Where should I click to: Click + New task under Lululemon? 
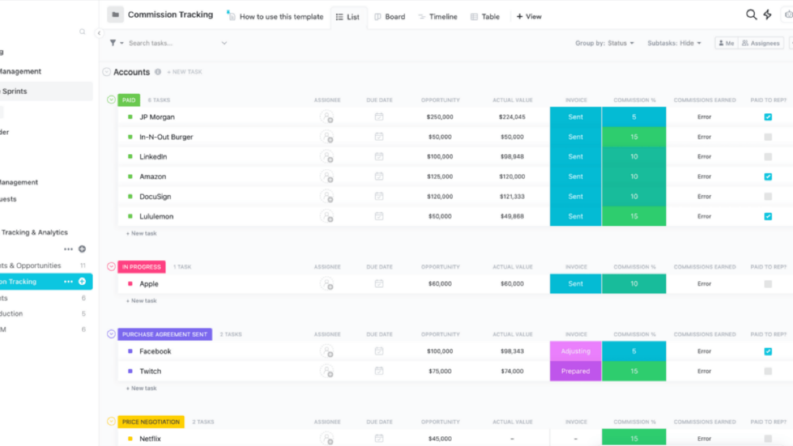pos(141,233)
